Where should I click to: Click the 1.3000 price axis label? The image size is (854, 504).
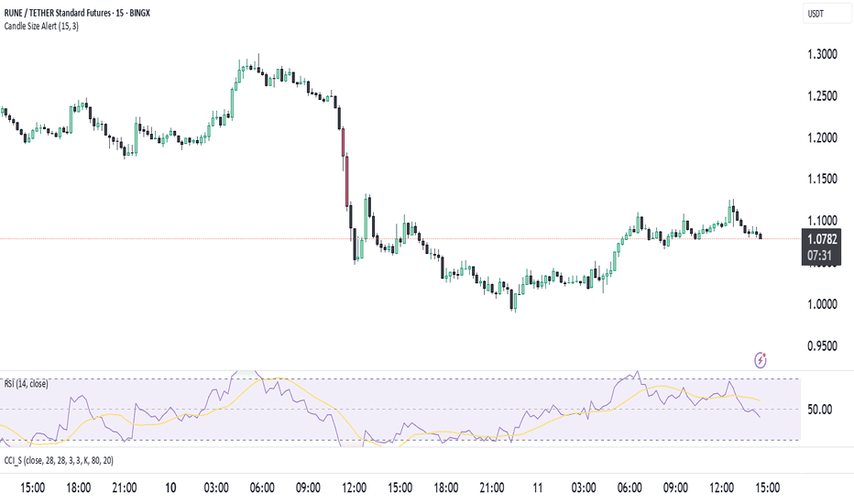click(x=822, y=54)
